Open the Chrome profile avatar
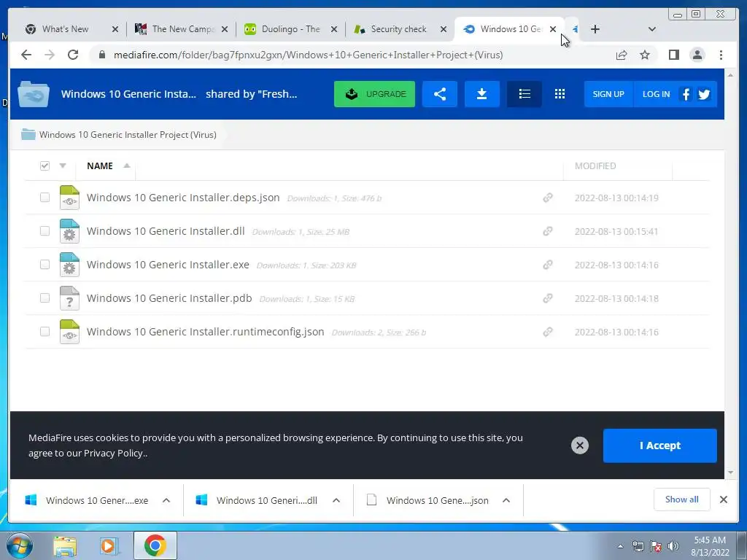Image resolution: width=747 pixels, height=560 pixels. (697, 55)
